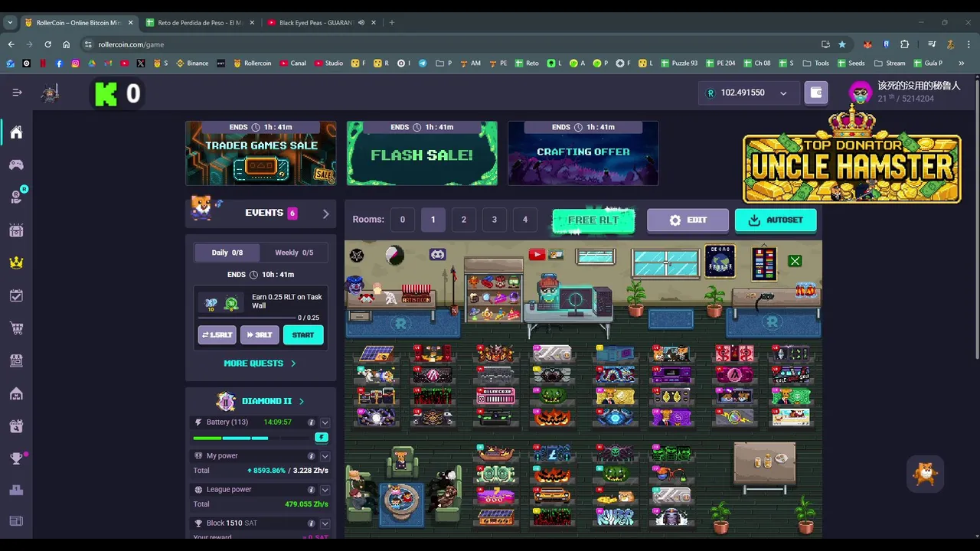The height and width of the screenshot is (551, 980).
Task: Select room 0
Action: tap(402, 220)
